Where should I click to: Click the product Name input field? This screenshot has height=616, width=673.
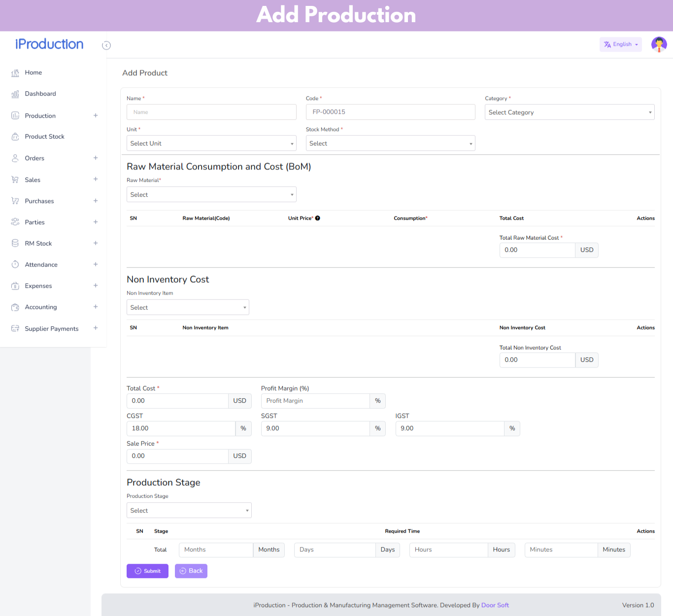coord(211,112)
